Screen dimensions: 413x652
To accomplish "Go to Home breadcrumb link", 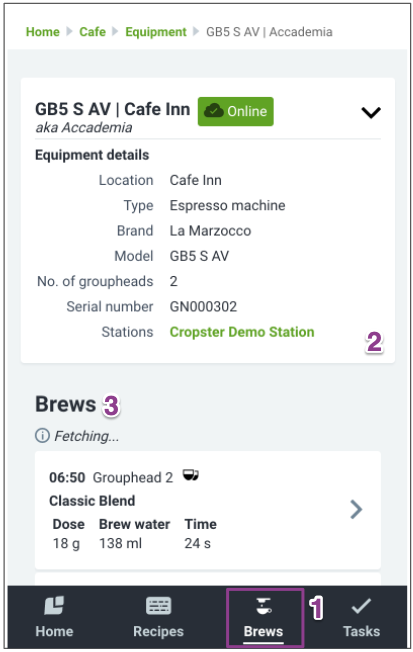I will [42, 32].
